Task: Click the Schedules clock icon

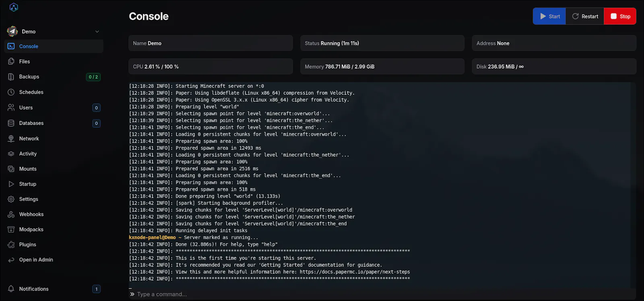Action: tap(11, 92)
